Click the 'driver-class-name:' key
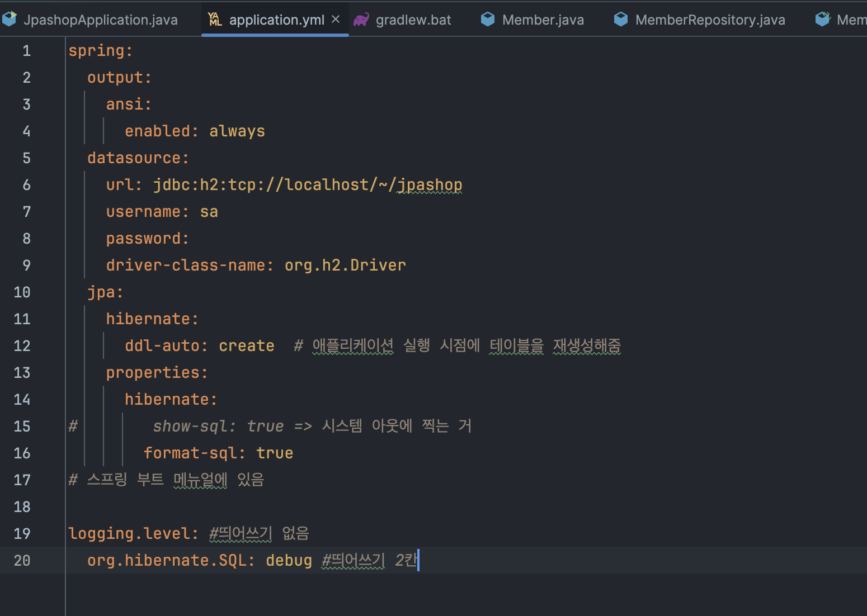Image resolution: width=867 pixels, height=616 pixels. (x=190, y=266)
